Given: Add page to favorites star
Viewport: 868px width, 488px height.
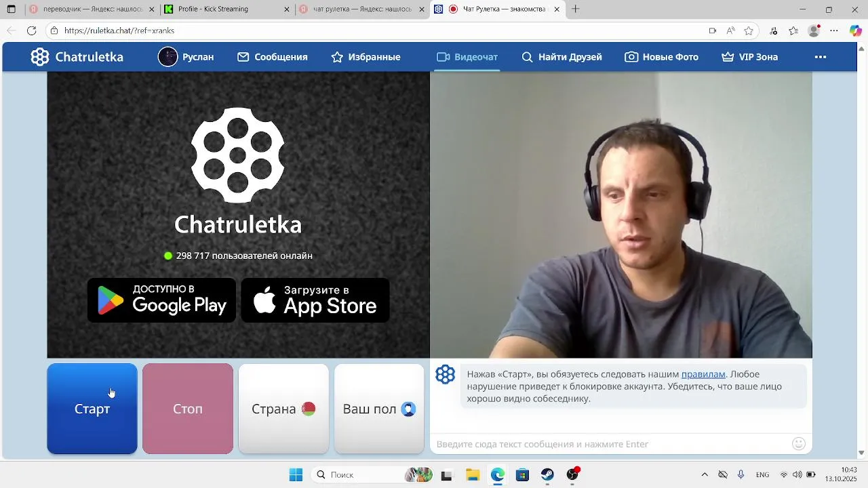Looking at the screenshot, I should click(749, 30).
